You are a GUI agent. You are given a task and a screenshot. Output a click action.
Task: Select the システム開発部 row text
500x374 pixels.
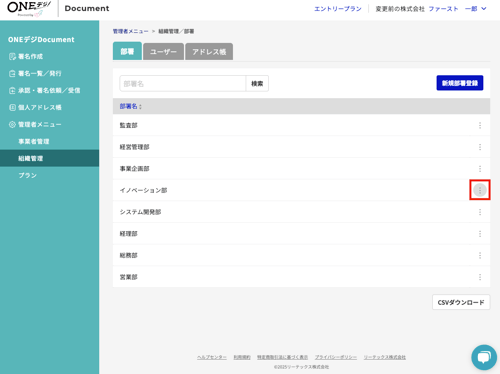click(140, 212)
